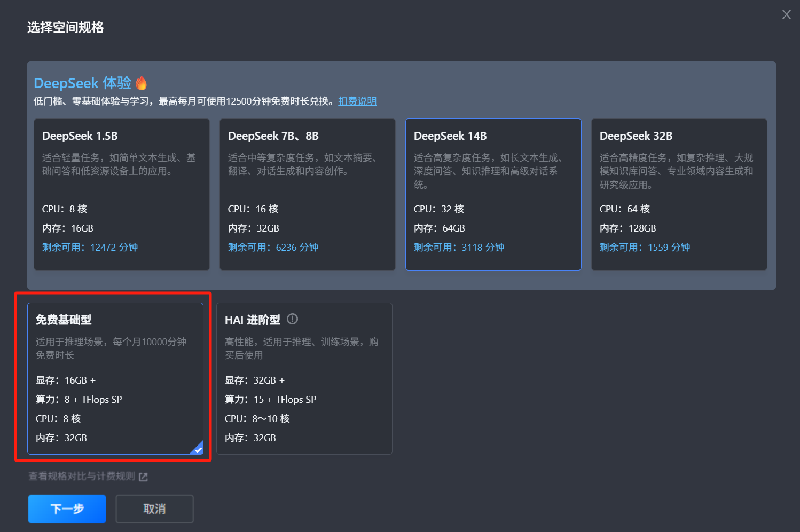This screenshot has width=800, height=532.
Task: Click 内存：128GB text
Action: (628, 228)
